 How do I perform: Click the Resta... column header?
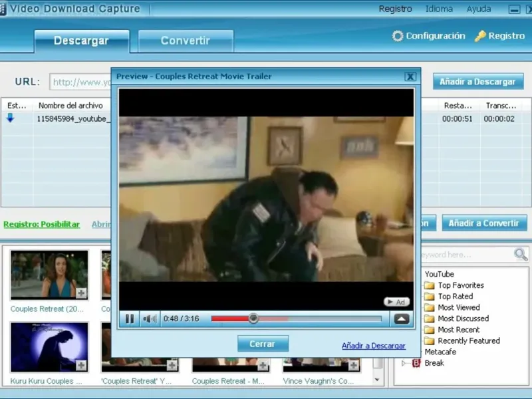[x=458, y=106]
